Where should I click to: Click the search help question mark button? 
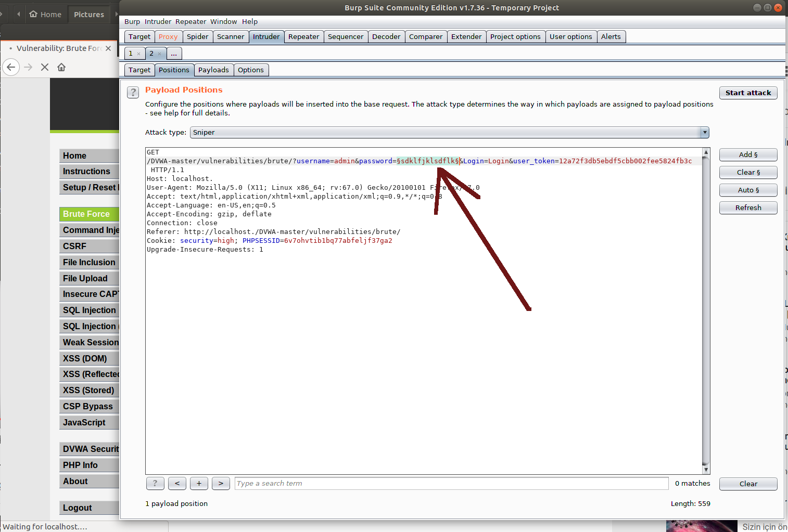[155, 483]
